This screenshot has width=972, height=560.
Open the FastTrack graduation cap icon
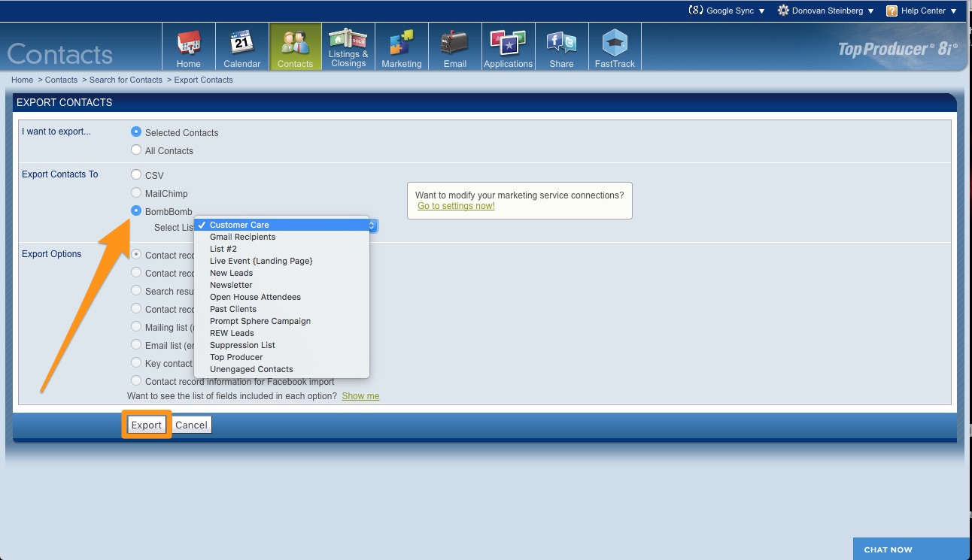tap(615, 47)
